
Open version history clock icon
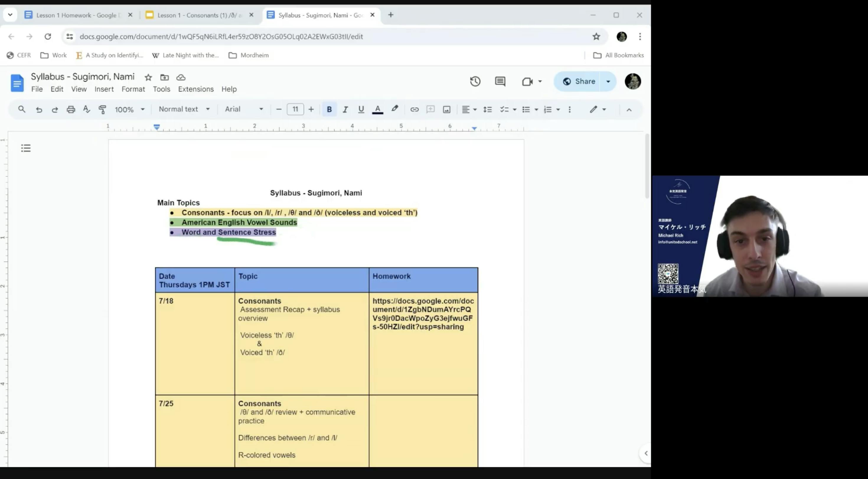[475, 81]
